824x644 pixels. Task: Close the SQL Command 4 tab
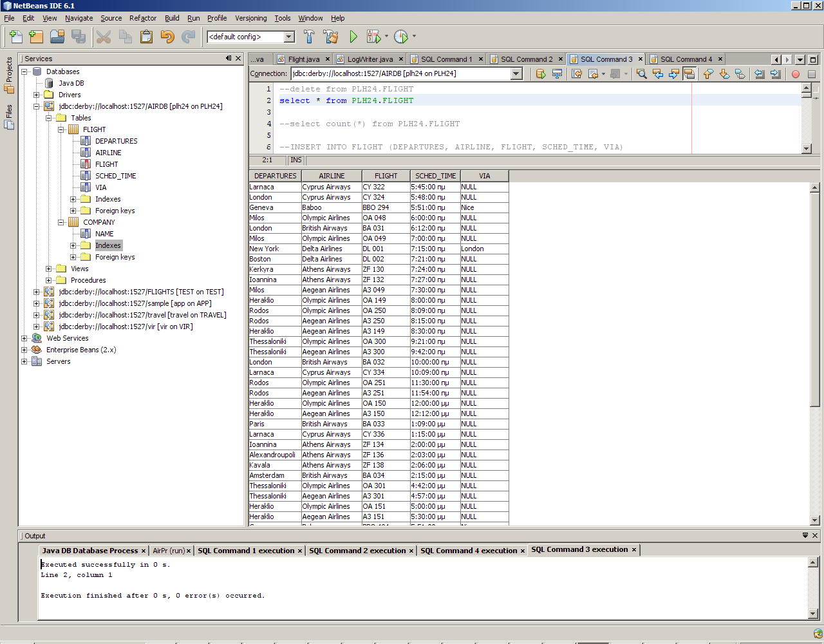click(720, 59)
